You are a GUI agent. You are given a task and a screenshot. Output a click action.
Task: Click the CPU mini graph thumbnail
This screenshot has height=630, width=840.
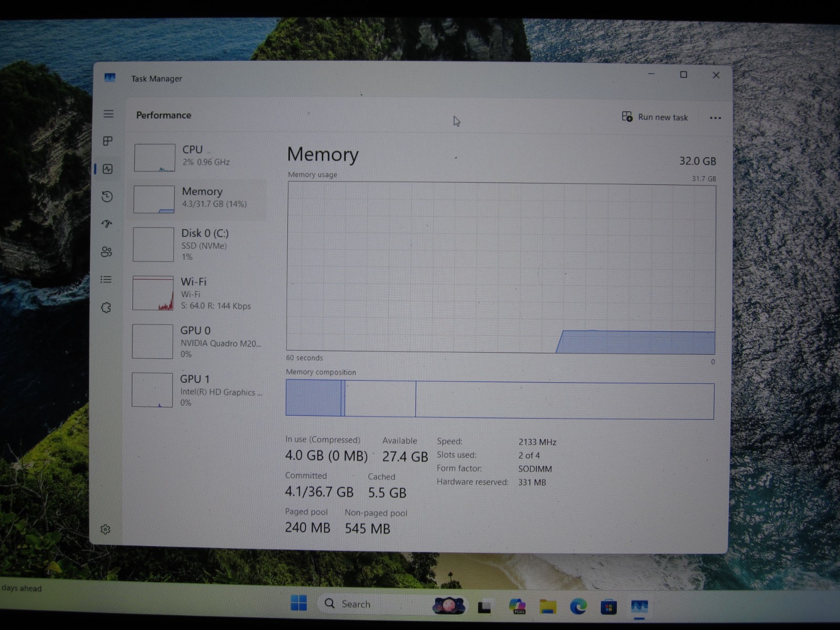click(154, 157)
